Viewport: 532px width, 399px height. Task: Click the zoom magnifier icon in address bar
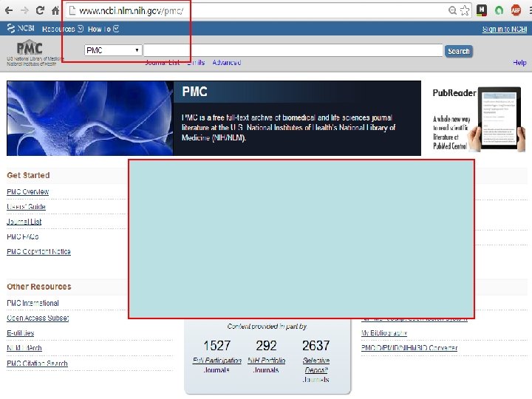click(x=452, y=10)
